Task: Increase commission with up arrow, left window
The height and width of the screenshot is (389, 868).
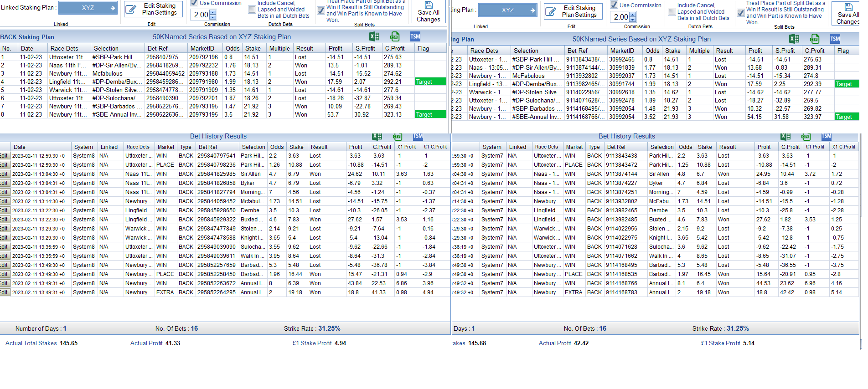Action: point(213,12)
